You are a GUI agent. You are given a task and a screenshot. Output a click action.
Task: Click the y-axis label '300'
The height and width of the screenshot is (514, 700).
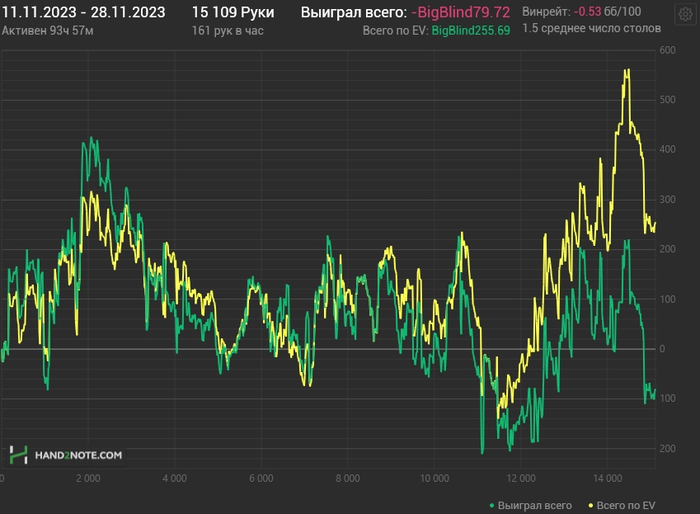(667, 200)
